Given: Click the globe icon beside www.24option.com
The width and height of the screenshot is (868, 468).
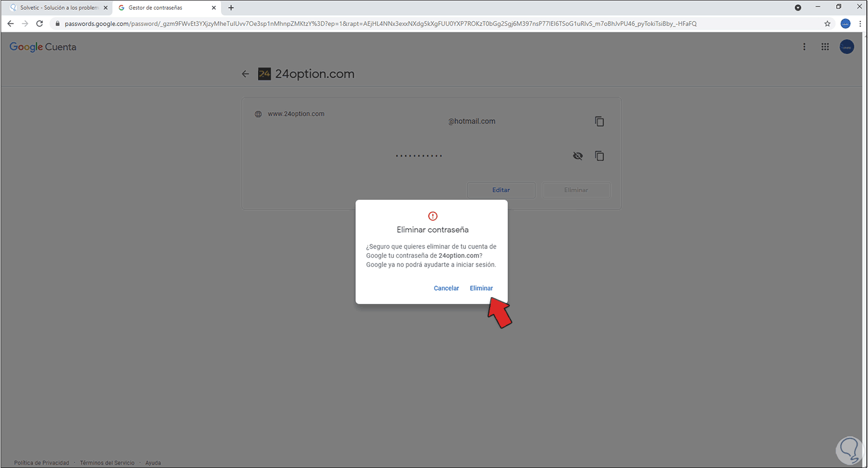Looking at the screenshot, I should [258, 114].
